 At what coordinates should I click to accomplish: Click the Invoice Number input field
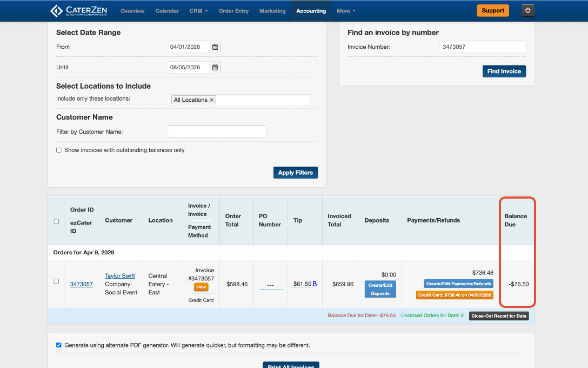click(482, 47)
